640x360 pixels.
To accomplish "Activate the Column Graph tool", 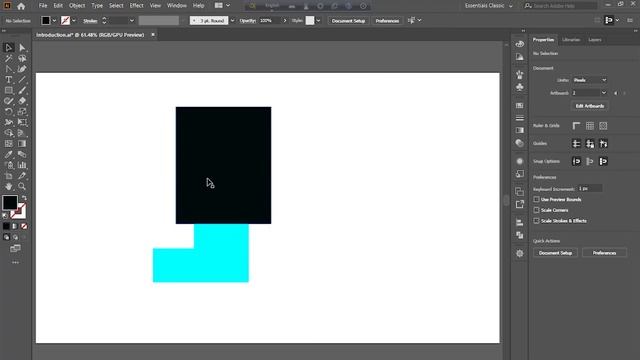I will [22, 165].
